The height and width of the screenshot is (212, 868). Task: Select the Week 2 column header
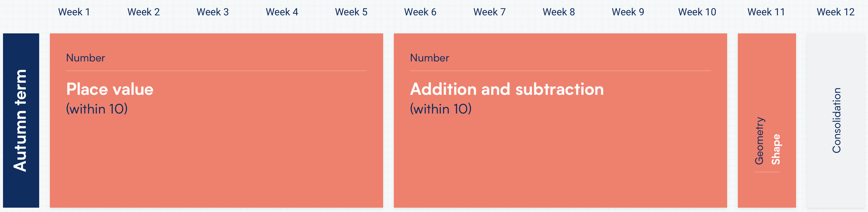click(144, 12)
